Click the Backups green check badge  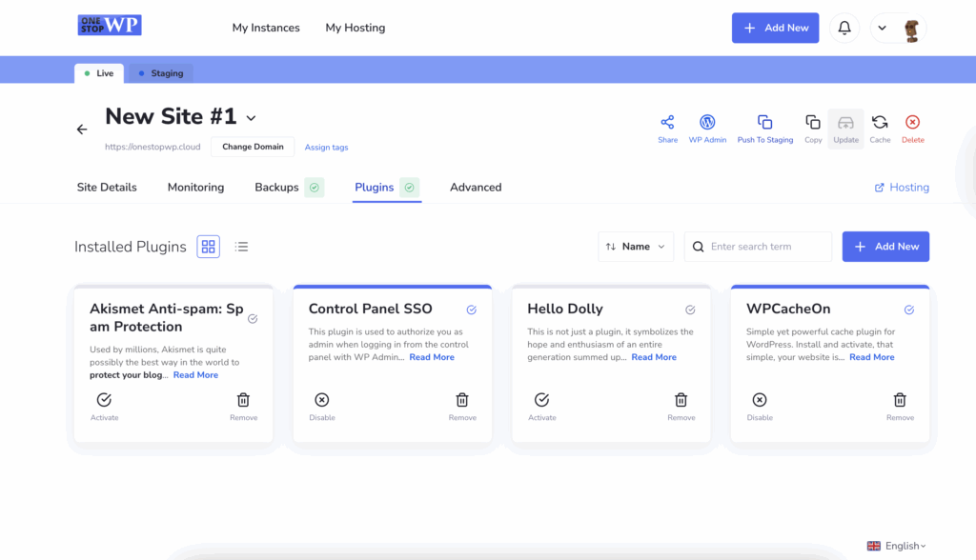click(x=315, y=188)
